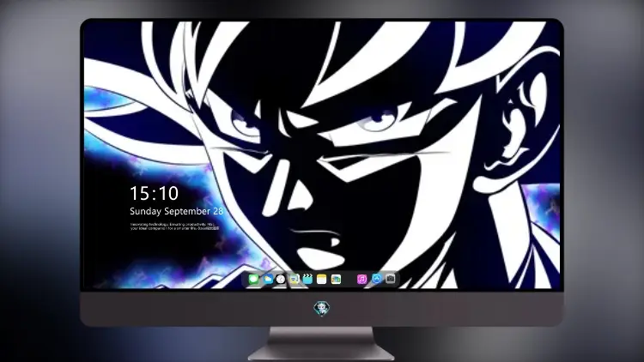The image size is (644, 362).
Task: Open the Clock app in the dock
Action: coord(281,280)
